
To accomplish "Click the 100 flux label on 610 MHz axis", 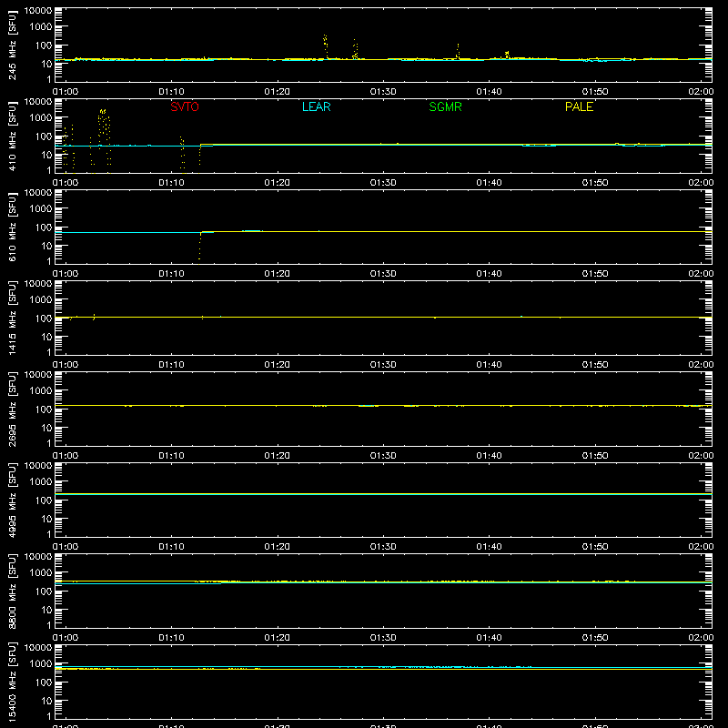I will coord(44,227).
